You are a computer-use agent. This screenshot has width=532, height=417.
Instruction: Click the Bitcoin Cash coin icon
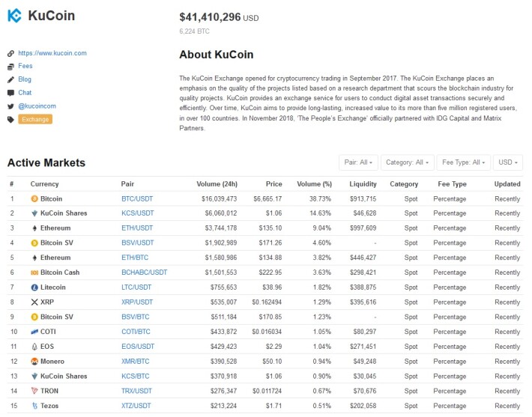click(34, 273)
